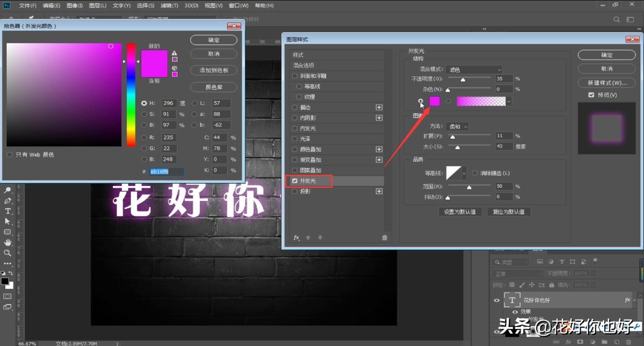Select the Pen tool in the toolbar
The width and height of the screenshot is (644, 346).
coord(8,201)
